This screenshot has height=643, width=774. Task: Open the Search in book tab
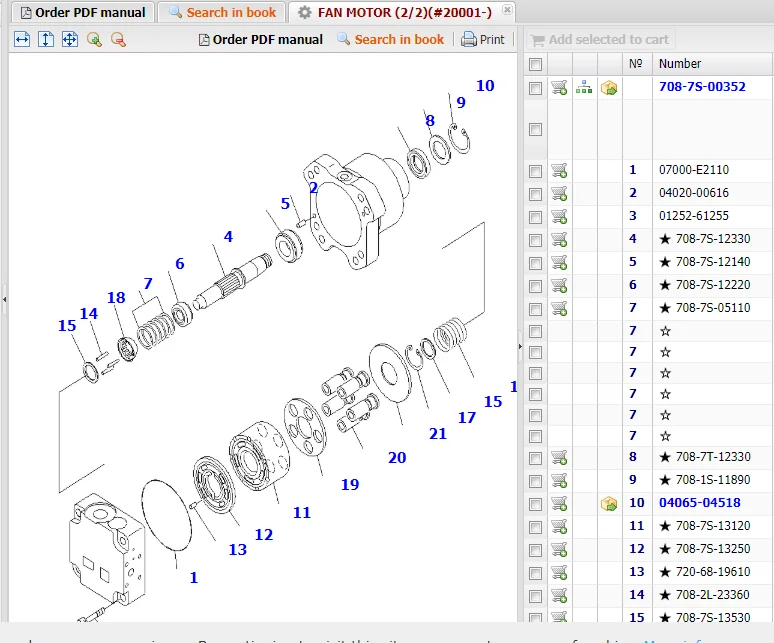(222, 13)
